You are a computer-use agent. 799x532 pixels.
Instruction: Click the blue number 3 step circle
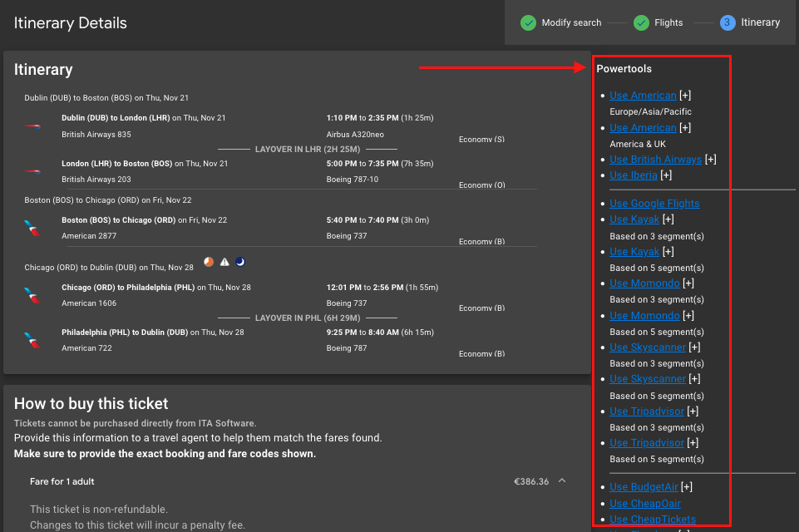727,22
